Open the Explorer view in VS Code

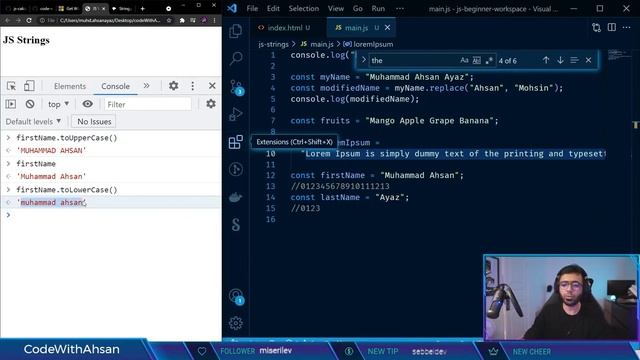pos(236,31)
